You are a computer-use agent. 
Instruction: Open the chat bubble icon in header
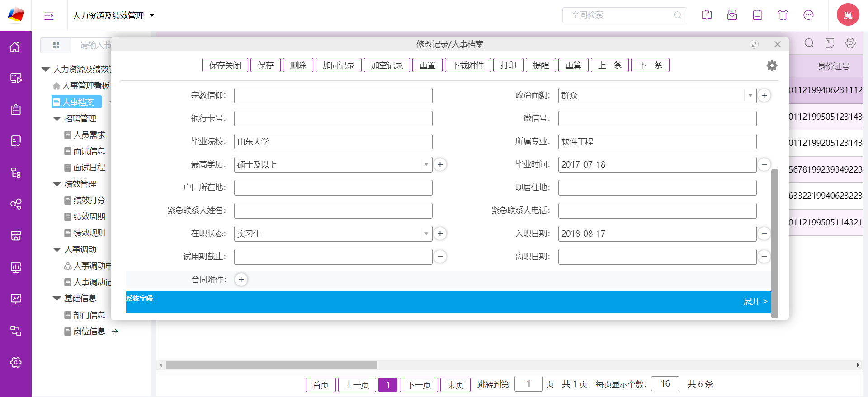point(808,15)
